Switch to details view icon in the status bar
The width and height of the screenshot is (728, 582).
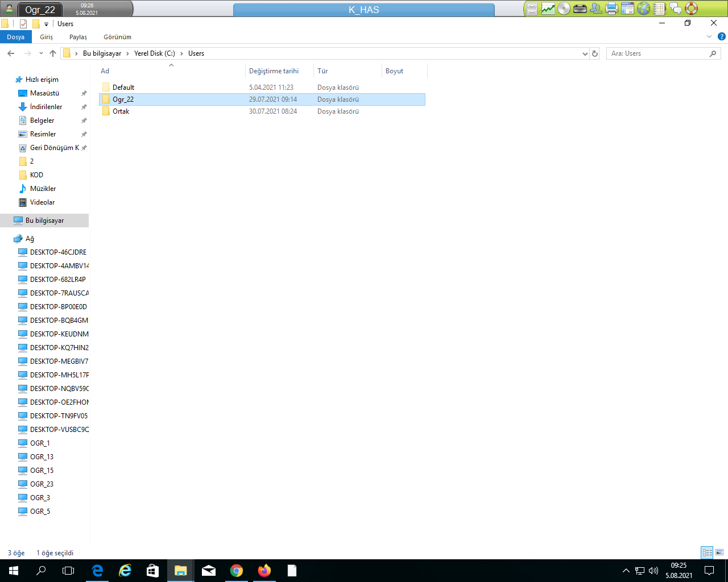[707, 552]
